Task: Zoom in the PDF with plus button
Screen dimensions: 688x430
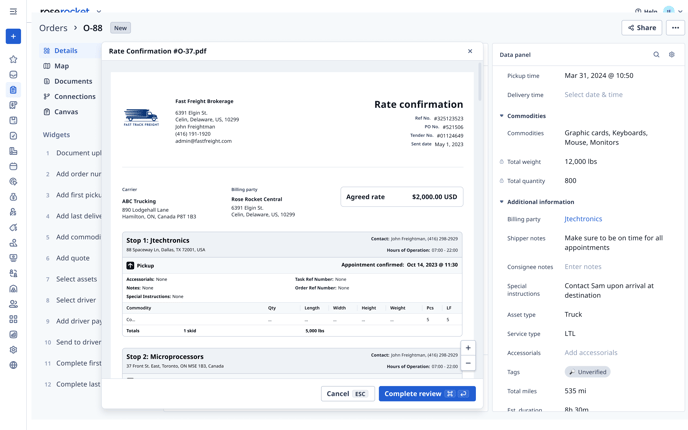Action: coord(468,348)
